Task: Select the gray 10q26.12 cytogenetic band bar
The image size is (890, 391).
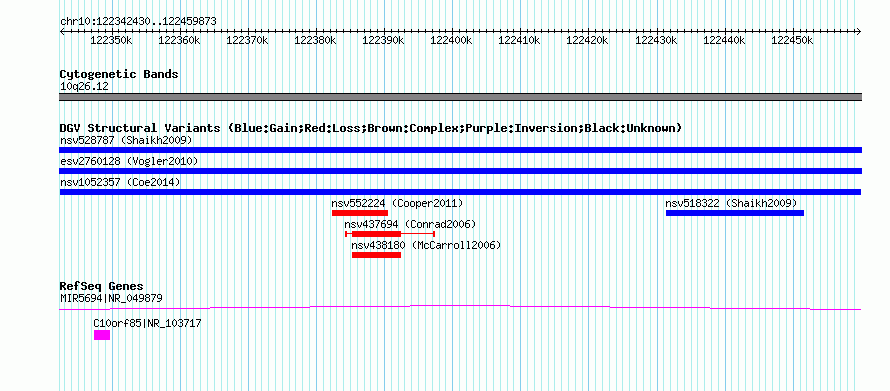Action: (460, 97)
